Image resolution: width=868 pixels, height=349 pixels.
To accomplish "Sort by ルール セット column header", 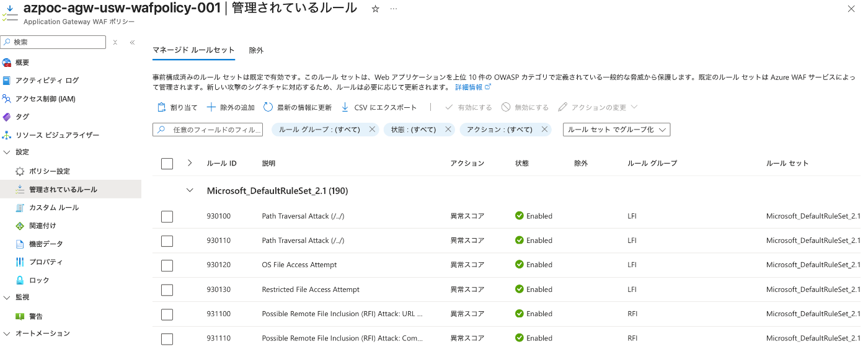I will point(787,163).
